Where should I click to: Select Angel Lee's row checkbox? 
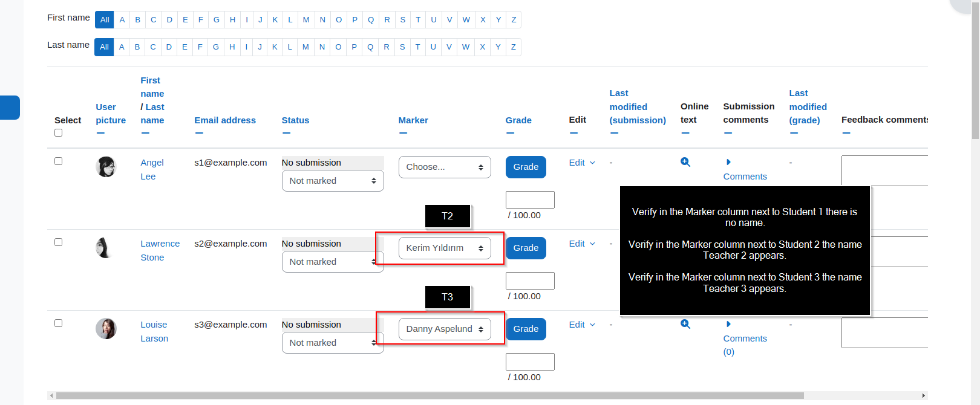pyautogui.click(x=58, y=161)
